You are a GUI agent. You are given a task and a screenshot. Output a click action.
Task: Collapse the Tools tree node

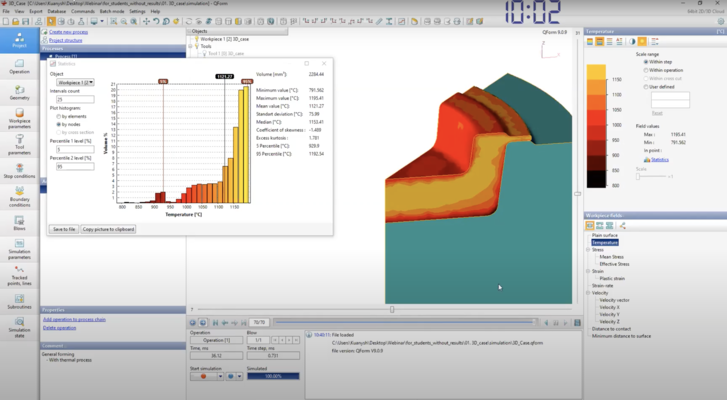click(190, 46)
